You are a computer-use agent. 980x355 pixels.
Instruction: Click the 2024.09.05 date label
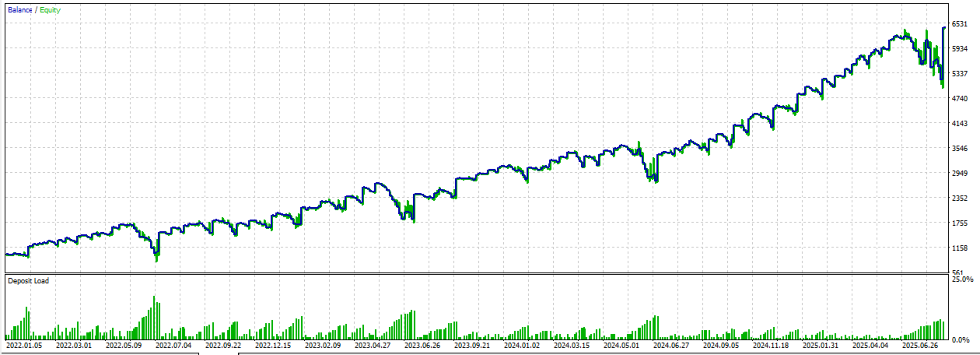[x=721, y=344]
